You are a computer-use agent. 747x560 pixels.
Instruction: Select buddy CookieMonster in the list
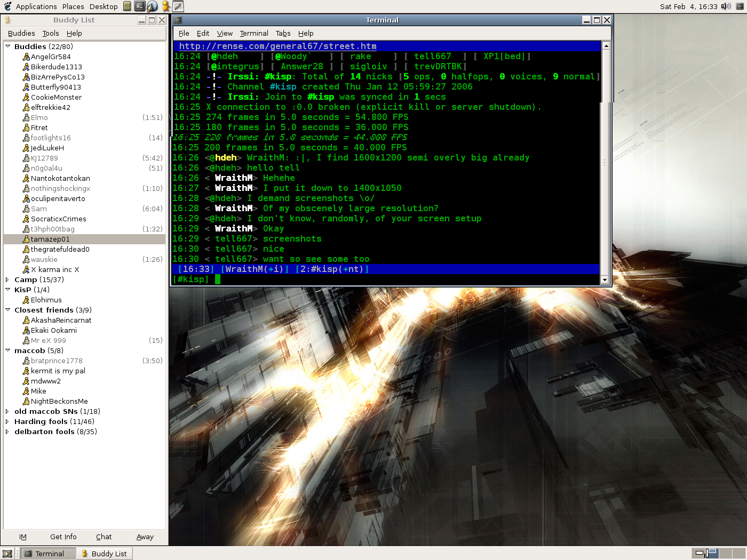56,97
